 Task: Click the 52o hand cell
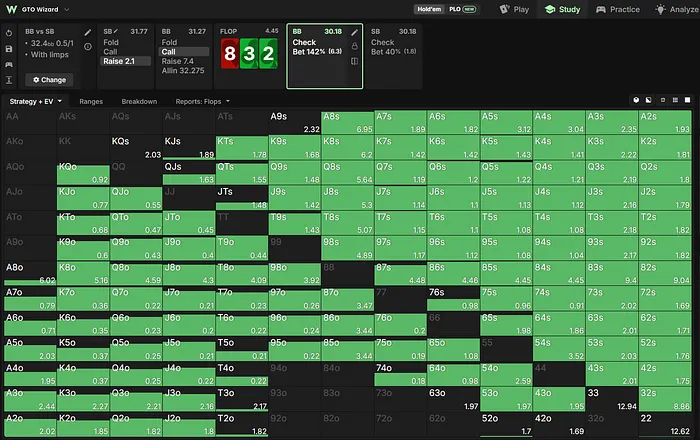tap(506, 424)
